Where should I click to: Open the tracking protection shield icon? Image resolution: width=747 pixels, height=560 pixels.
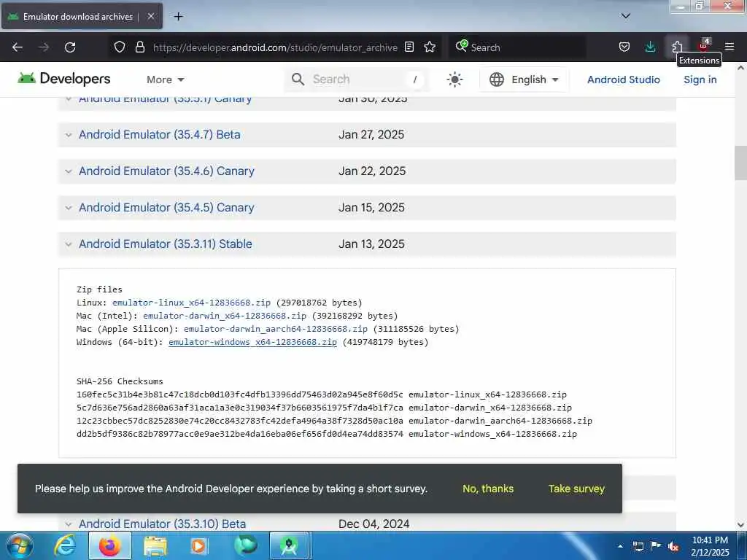coord(120,47)
